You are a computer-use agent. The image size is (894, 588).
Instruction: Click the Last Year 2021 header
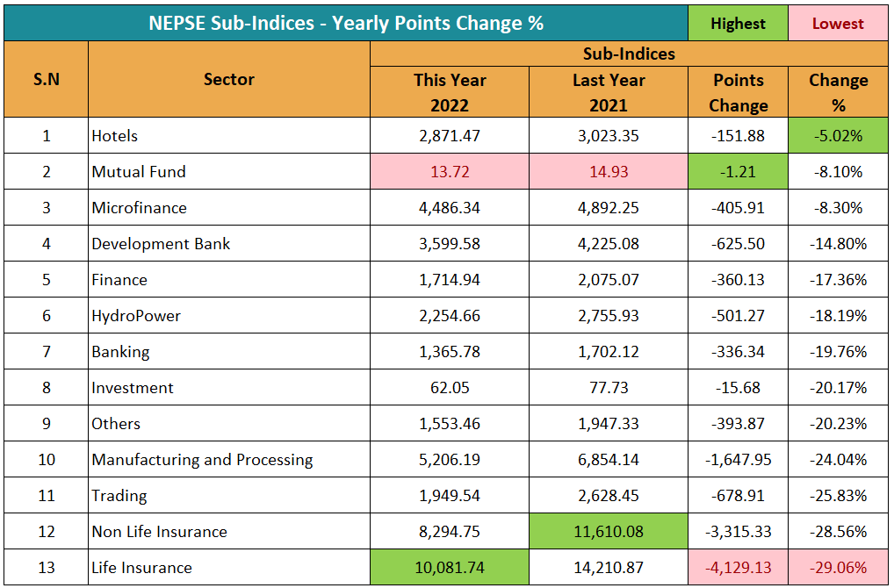(x=609, y=92)
